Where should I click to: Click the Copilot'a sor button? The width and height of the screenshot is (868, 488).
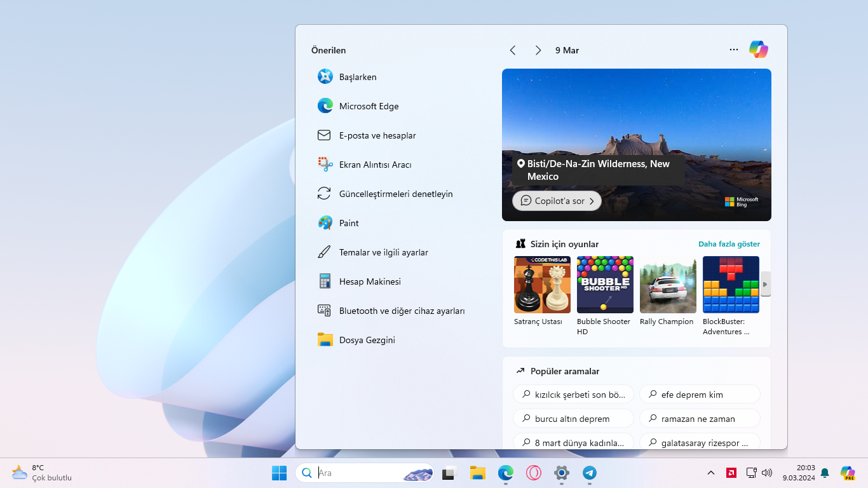pyautogui.click(x=557, y=201)
